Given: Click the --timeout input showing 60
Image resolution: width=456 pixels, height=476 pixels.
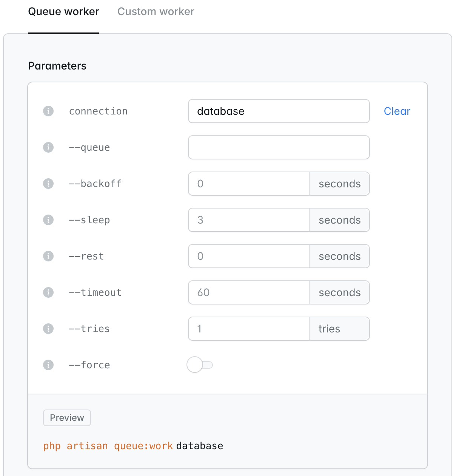Looking at the screenshot, I should point(249,292).
